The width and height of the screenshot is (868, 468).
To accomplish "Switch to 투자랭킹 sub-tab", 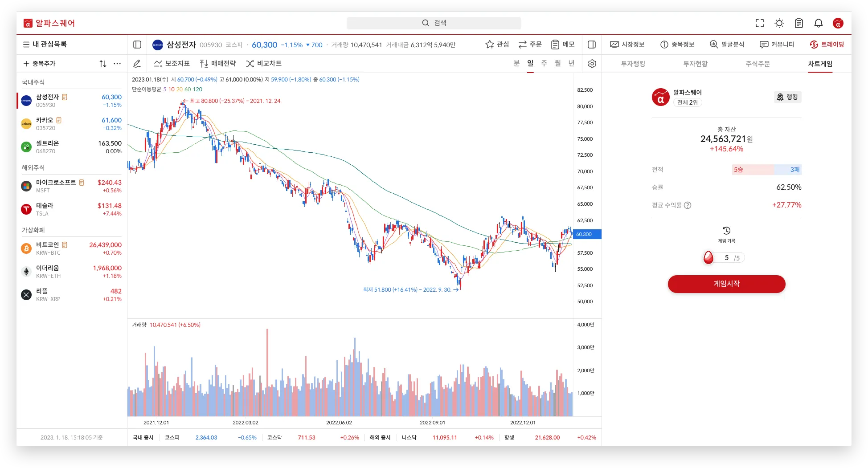I will pyautogui.click(x=633, y=64).
